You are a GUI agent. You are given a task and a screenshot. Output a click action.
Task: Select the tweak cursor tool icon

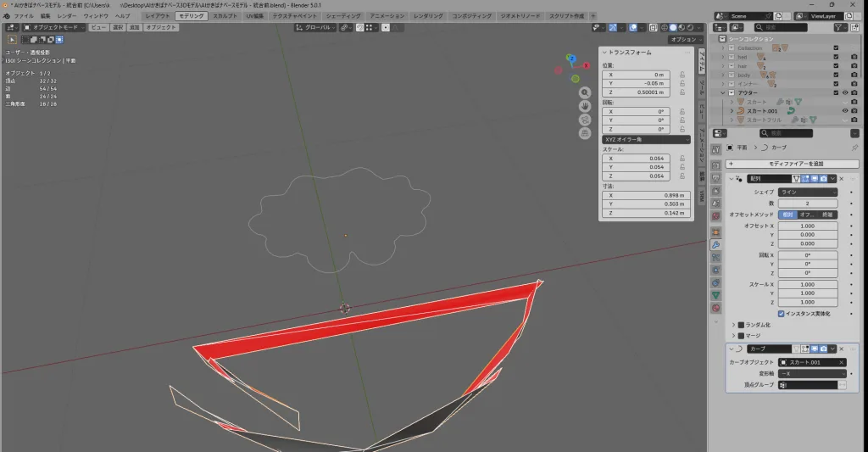click(x=12, y=39)
